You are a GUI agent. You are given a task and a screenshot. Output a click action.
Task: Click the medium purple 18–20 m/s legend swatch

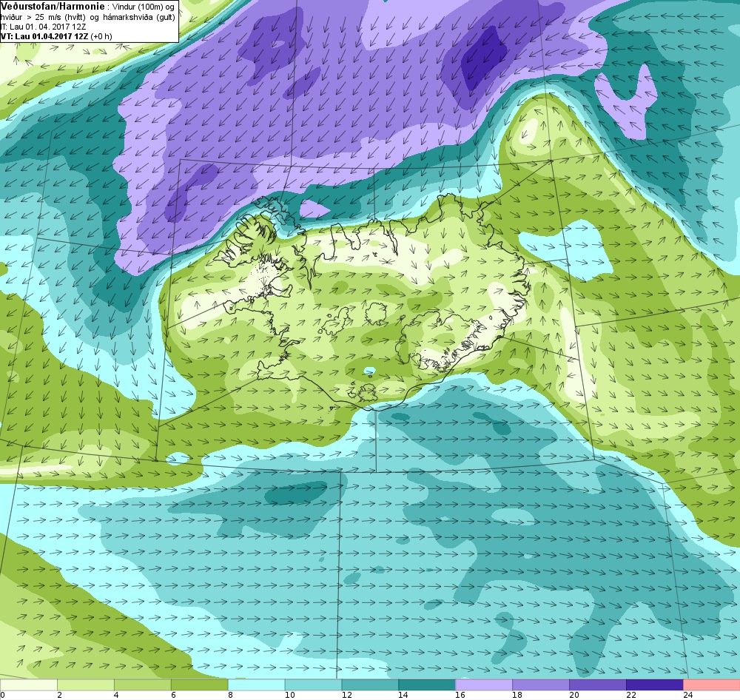click(541, 684)
